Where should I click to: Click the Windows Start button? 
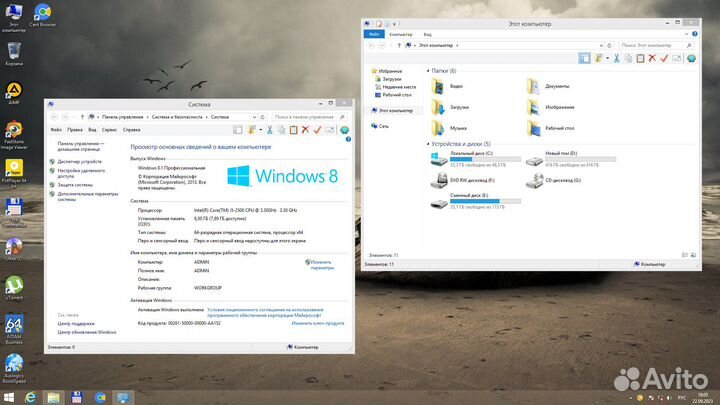pos(9,397)
